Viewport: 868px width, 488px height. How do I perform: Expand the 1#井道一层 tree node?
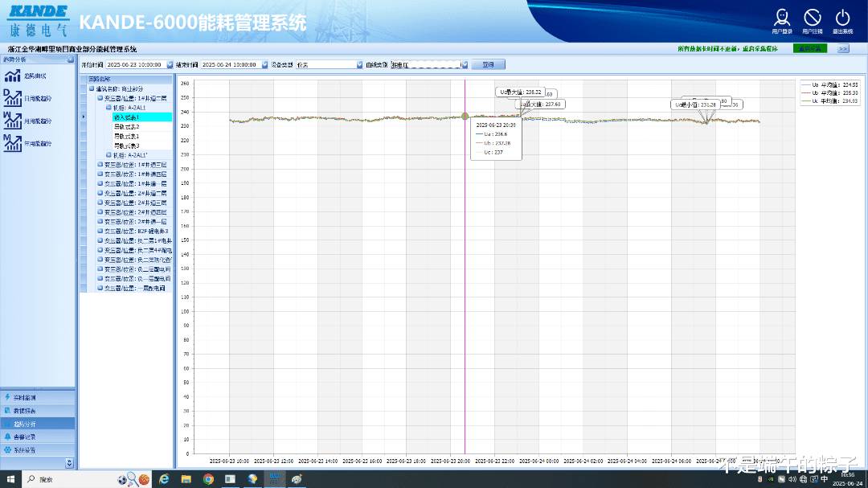[100, 183]
